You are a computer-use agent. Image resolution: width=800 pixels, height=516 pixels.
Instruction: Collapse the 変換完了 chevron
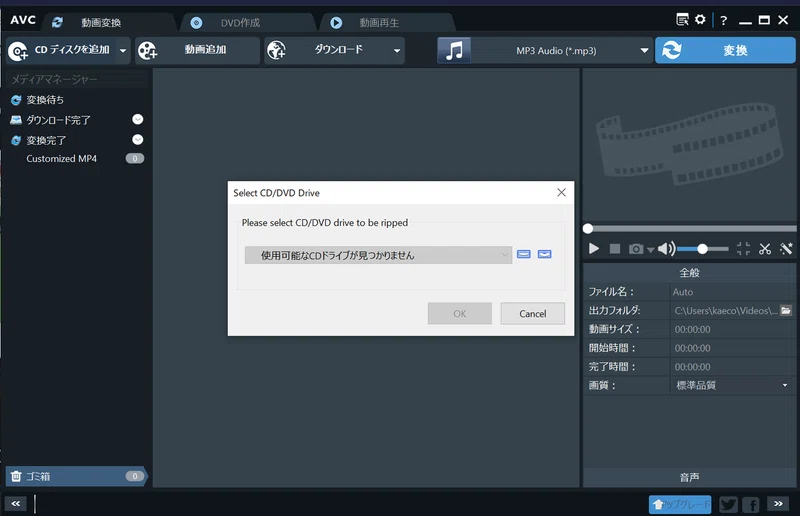coord(138,139)
